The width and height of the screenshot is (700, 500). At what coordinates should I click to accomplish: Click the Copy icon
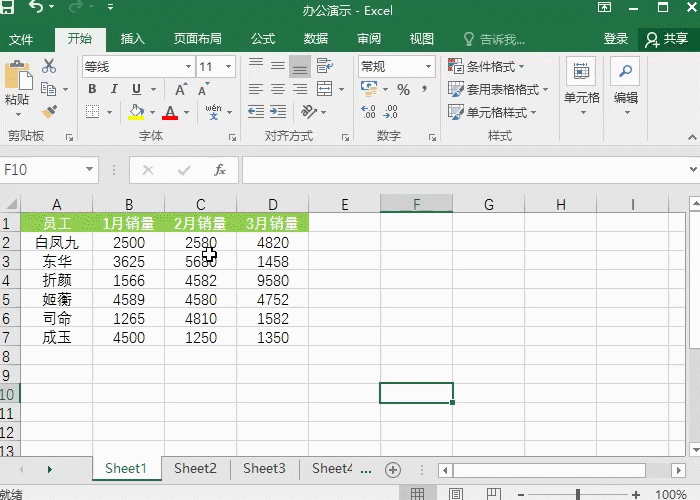coord(48,89)
